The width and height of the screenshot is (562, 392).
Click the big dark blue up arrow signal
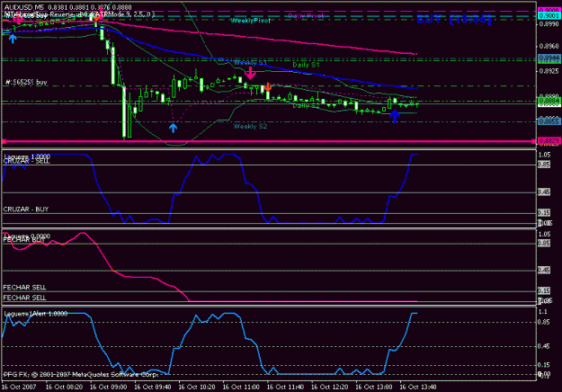395,116
